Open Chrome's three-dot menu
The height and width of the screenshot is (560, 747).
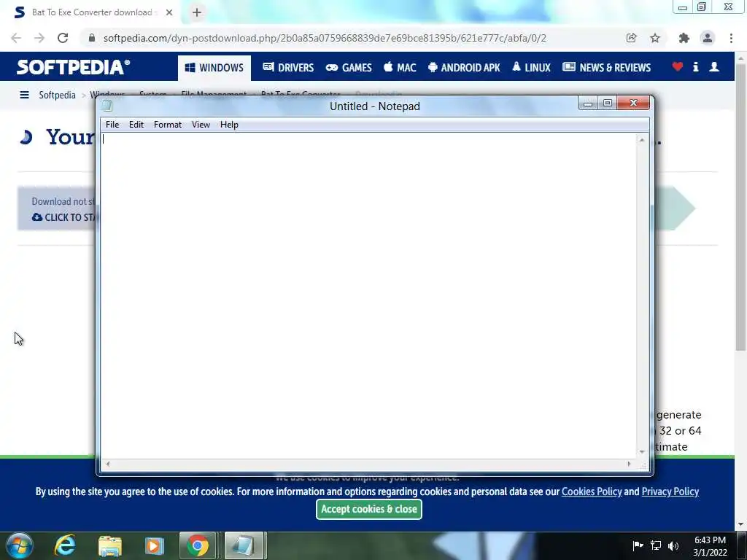coord(731,38)
